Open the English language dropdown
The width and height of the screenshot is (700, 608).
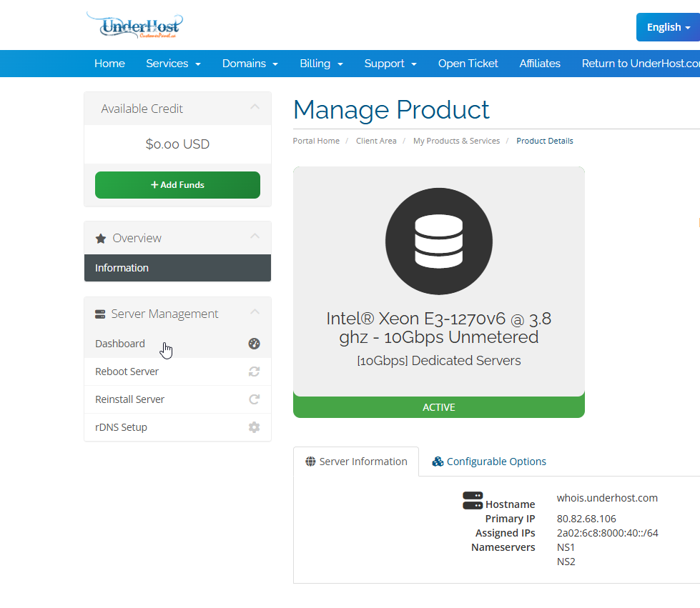click(668, 27)
